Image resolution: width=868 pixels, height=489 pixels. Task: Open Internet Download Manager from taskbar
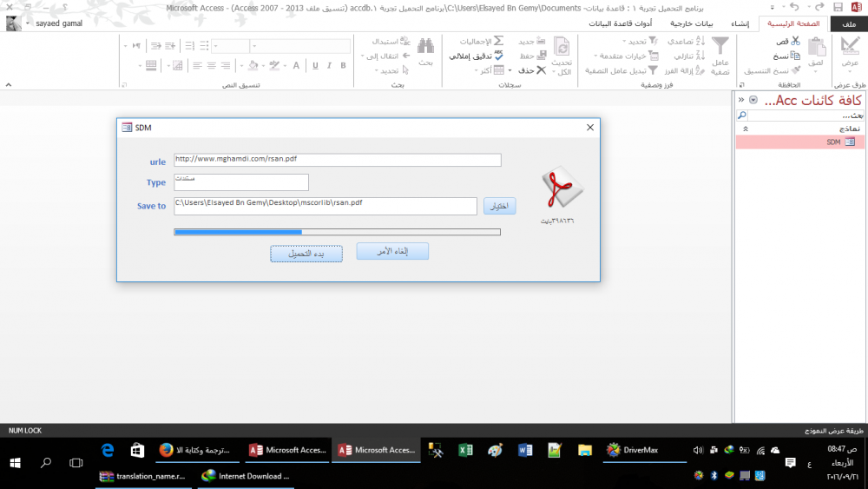tap(246, 476)
